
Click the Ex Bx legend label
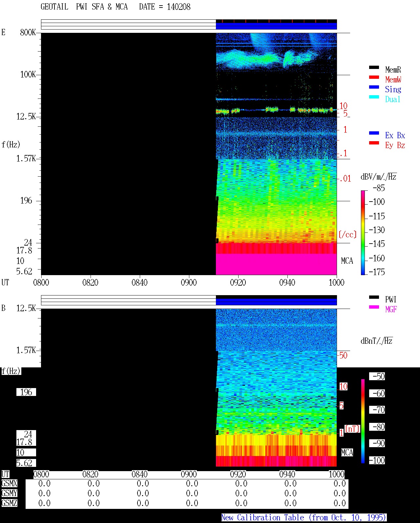395,135
